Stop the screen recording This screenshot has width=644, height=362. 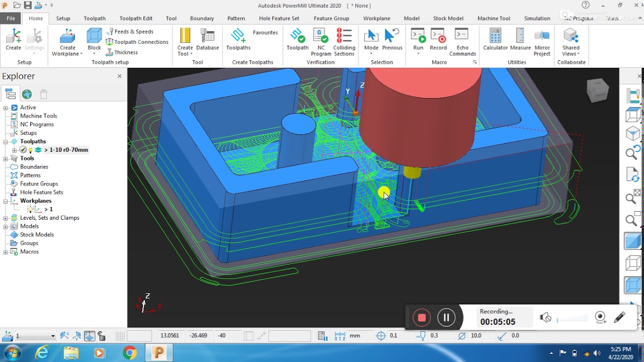point(422,317)
